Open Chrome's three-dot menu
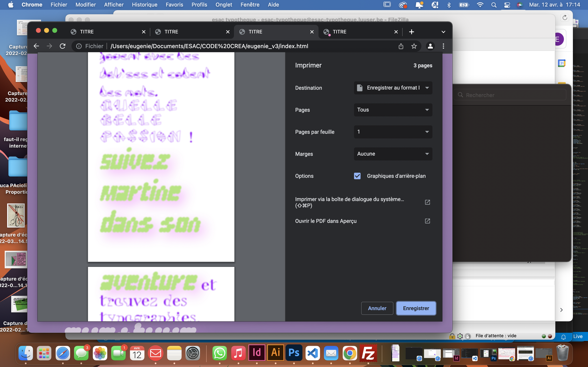Screen dimensions: 588x367 tap(443, 46)
